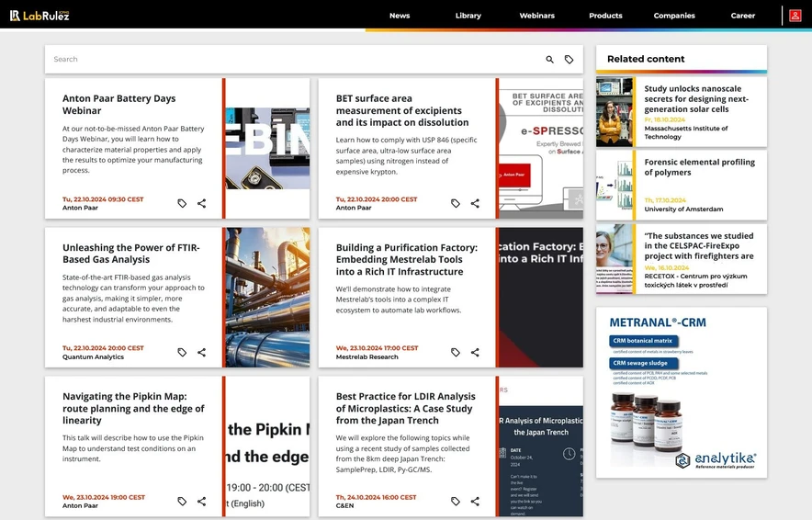Click the e-SPRESSO BET surface area thumbnail

click(x=541, y=148)
